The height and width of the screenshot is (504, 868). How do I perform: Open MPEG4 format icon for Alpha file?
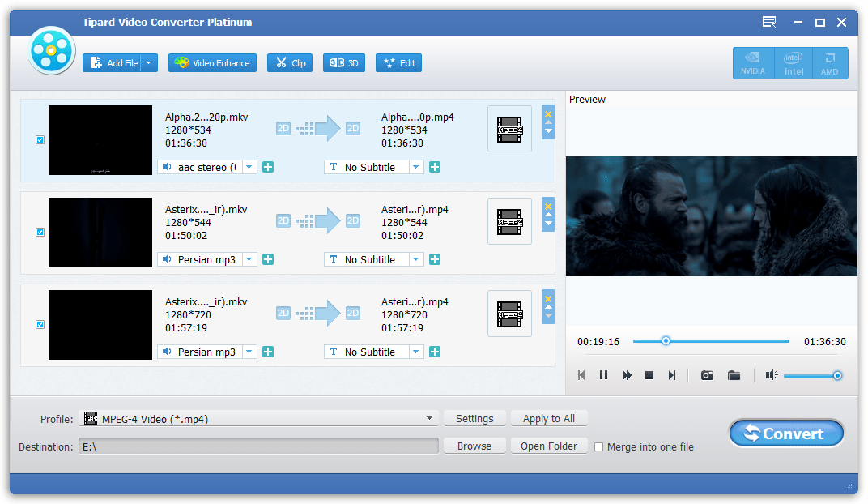coord(509,129)
